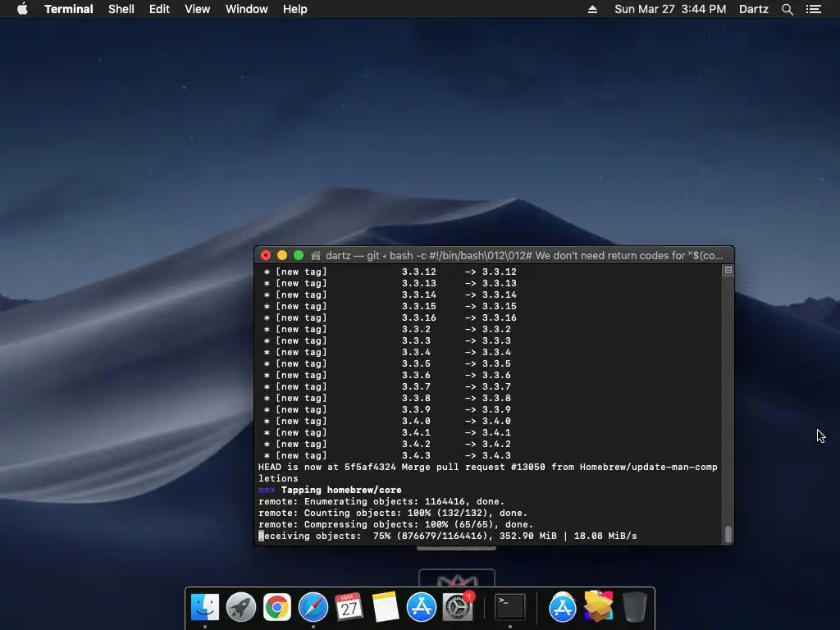
Task: Click 'remote: Compressing objects' line
Action: (x=396, y=524)
